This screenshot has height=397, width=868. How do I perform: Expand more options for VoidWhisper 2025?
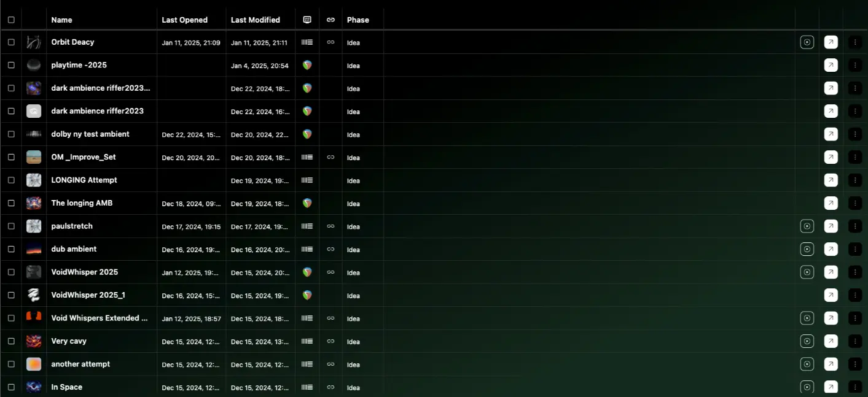point(855,272)
